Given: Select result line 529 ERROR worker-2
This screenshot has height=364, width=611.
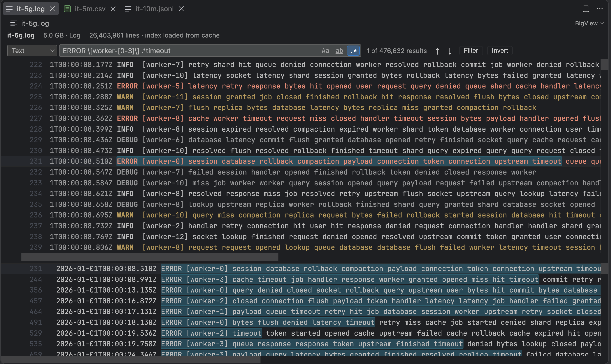Looking at the screenshot, I should [x=301, y=333].
